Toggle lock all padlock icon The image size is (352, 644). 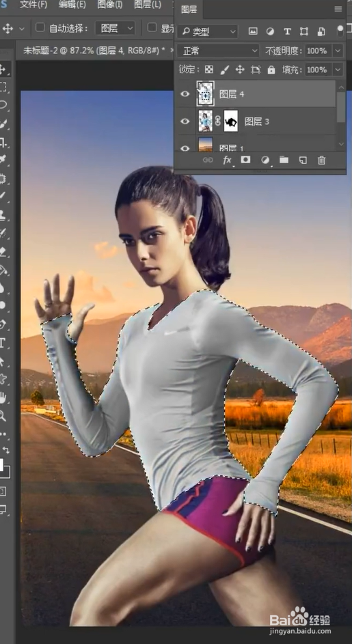(271, 70)
